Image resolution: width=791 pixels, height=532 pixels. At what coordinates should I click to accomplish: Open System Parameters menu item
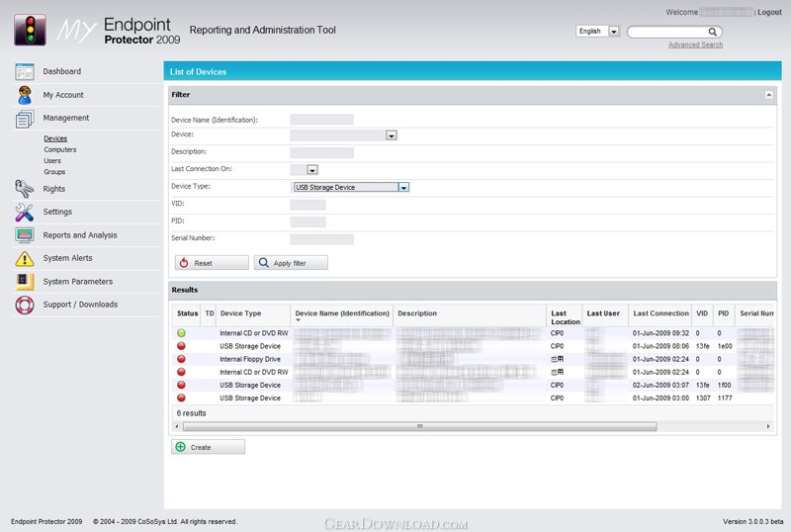pos(78,282)
